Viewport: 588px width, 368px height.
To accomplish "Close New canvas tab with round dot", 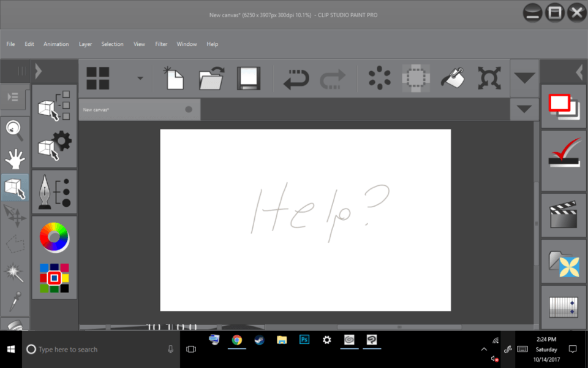I will pyautogui.click(x=189, y=109).
